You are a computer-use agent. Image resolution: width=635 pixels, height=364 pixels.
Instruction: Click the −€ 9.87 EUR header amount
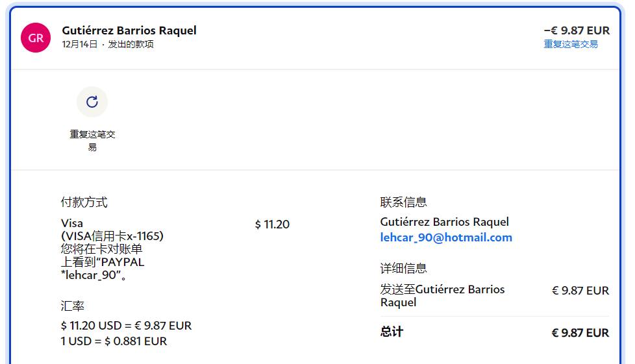click(x=577, y=30)
